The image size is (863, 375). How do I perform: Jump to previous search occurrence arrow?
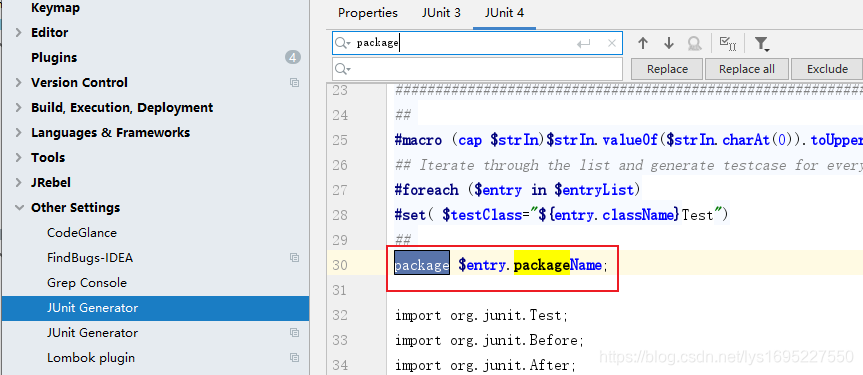tap(642, 43)
